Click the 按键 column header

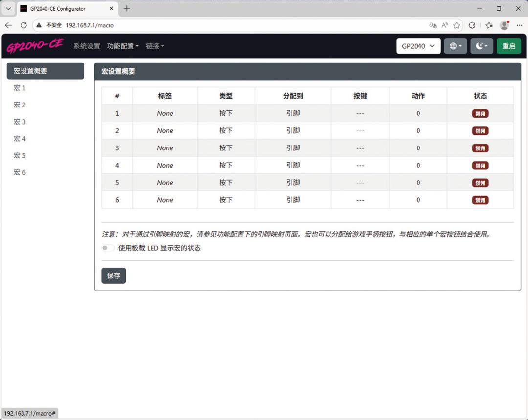(x=360, y=96)
